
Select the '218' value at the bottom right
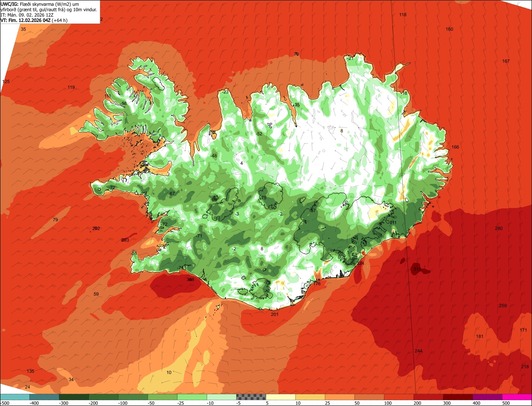525,367
